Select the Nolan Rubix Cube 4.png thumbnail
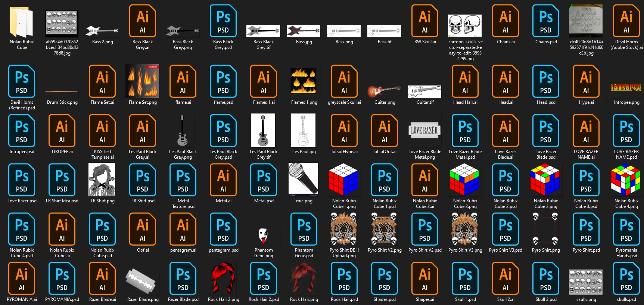The width and height of the screenshot is (644, 305). point(626,180)
